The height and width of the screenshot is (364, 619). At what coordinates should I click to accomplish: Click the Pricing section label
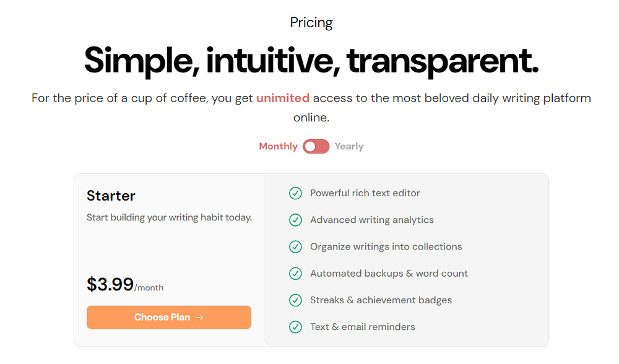pyautogui.click(x=311, y=23)
